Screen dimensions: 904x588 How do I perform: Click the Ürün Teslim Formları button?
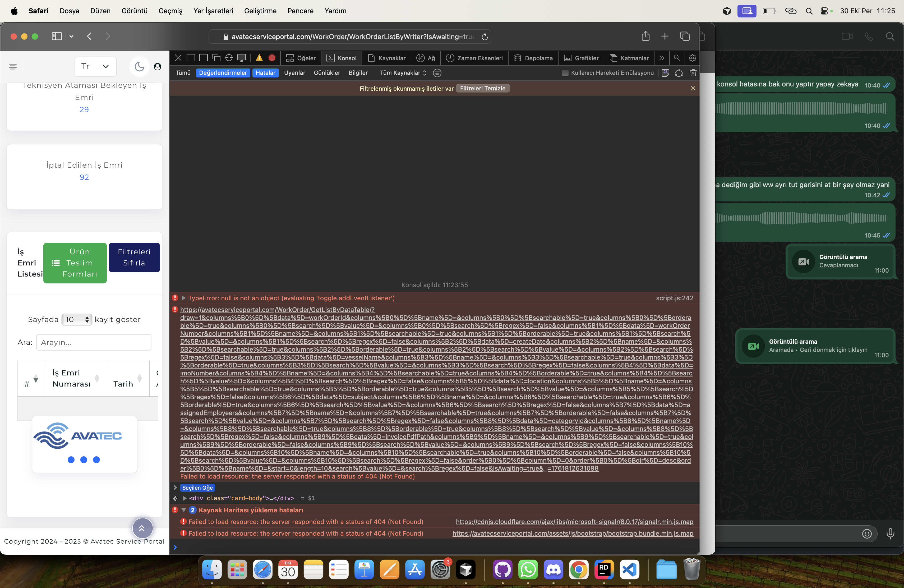click(75, 263)
